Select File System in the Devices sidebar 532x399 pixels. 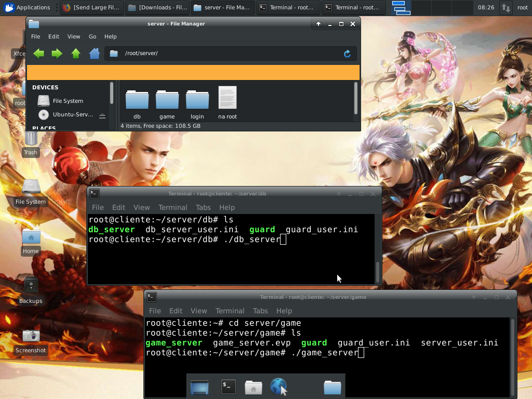68,101
